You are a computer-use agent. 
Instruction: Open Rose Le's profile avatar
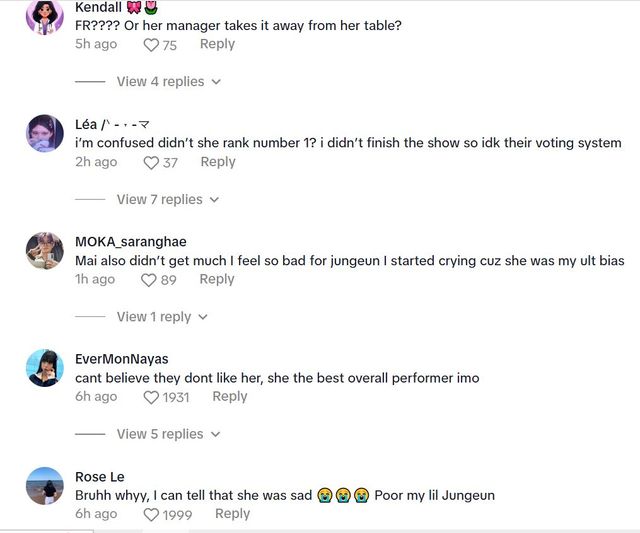click(45, 485)
